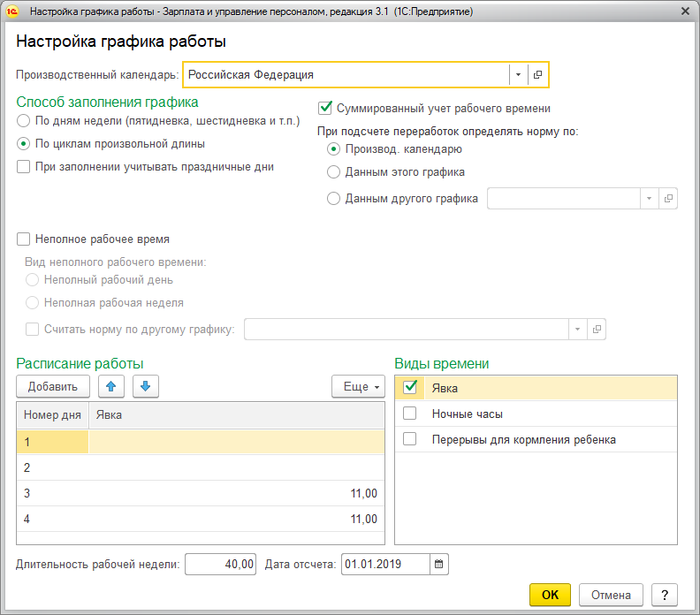This screenshot has height=615, width=700.
Task: Click the Длительность рабочей недели field
Action: click(221, 564)
